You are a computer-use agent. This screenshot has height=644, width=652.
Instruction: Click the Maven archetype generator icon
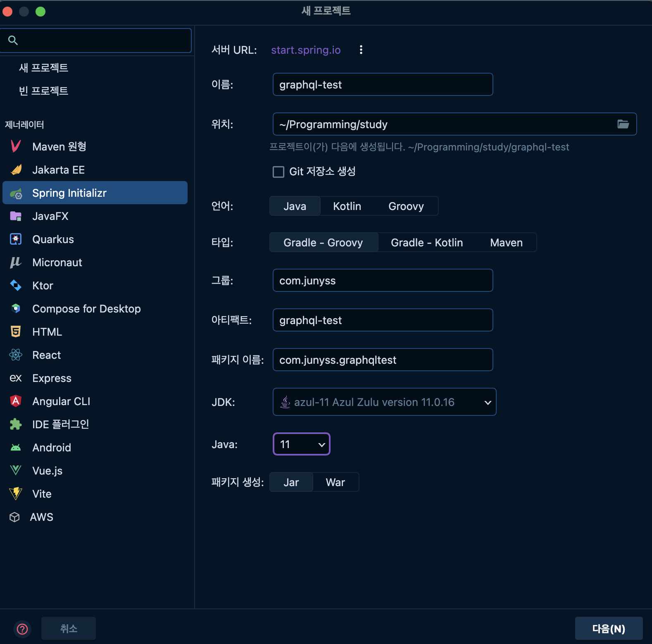(x=16, y=146)
